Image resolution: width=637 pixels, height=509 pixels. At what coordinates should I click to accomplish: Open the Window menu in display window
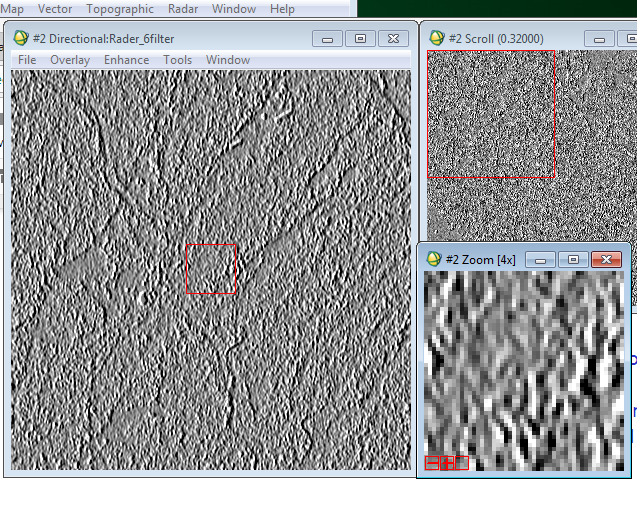(x=228, y=60)
